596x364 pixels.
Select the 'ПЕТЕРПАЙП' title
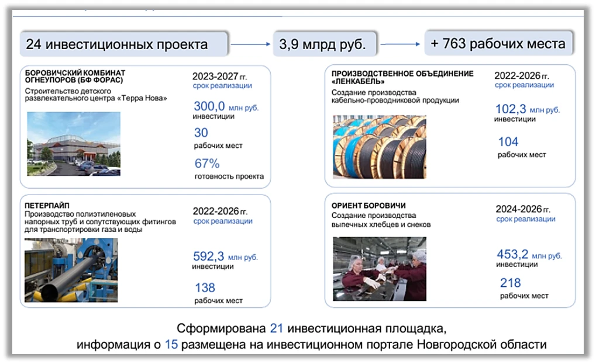coord(47,205)
